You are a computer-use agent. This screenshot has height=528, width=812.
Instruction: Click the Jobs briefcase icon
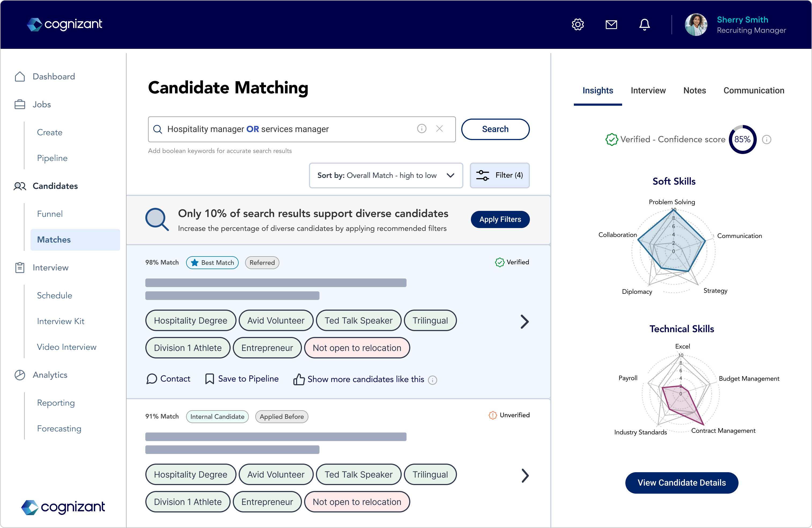[x=20, y=104]
